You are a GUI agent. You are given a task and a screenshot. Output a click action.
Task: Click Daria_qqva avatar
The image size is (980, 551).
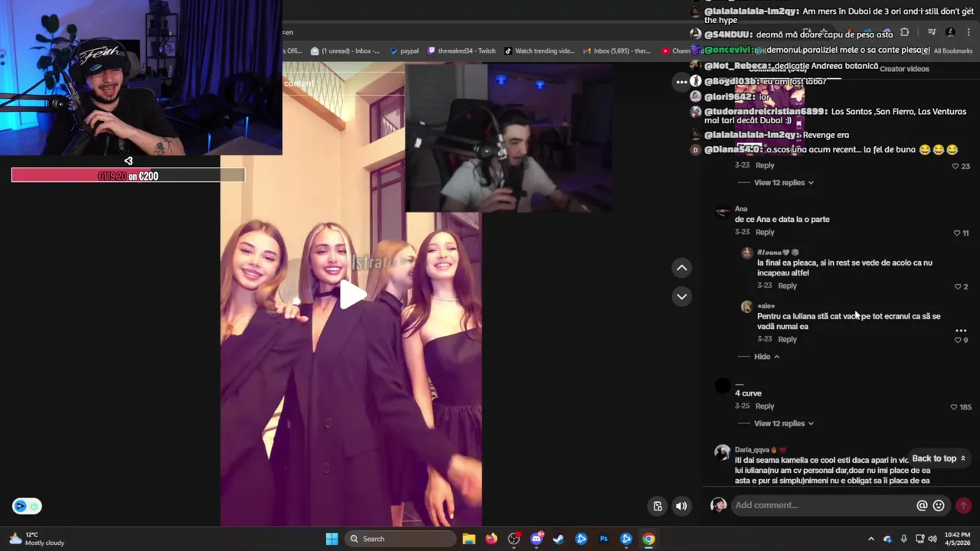click(722, 452)
